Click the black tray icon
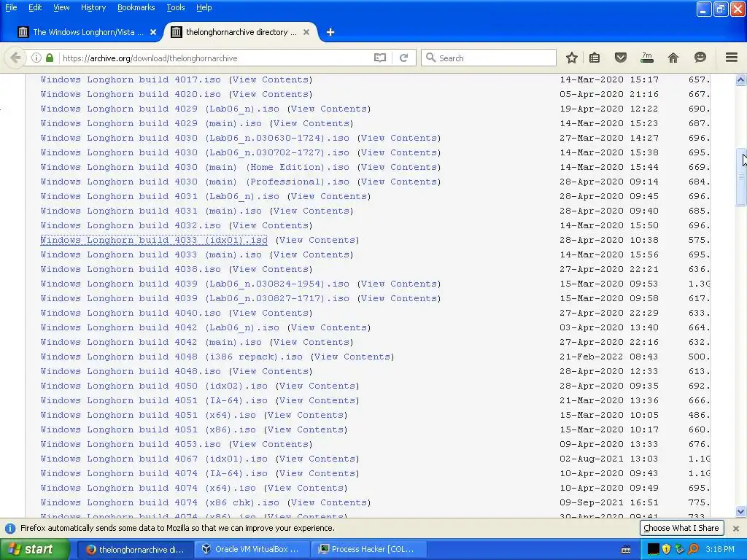 coord(653,550)
